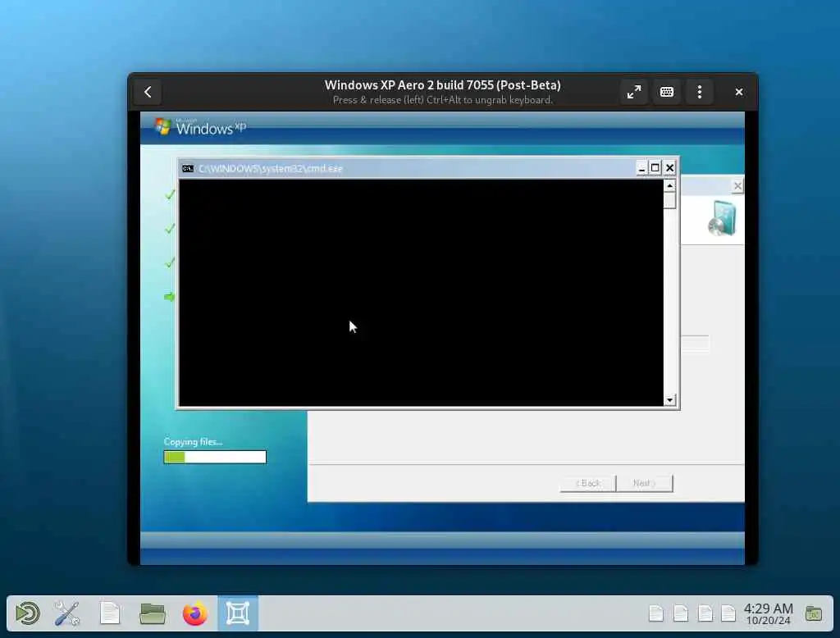Click the Back button in setup wizard

(587, 483)
